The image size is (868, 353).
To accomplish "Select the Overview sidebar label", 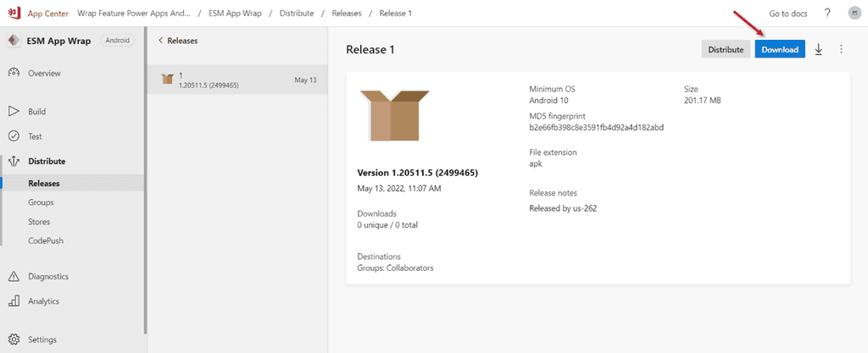I will point(44,74).
